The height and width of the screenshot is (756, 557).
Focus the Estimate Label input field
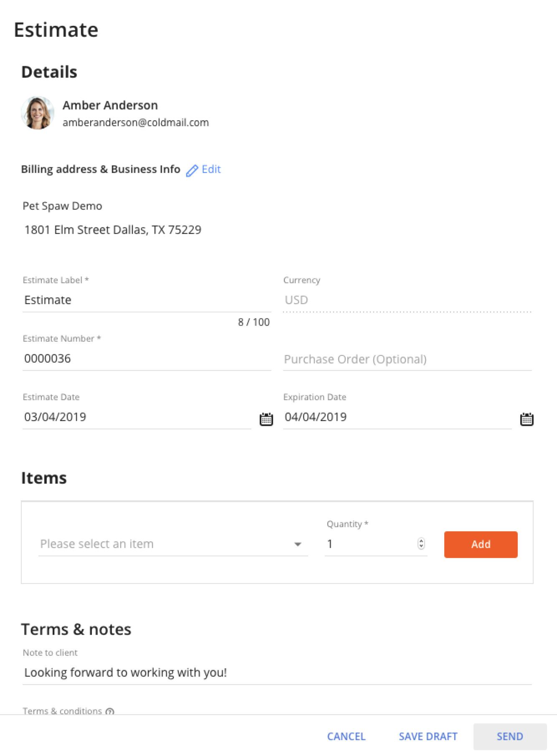click(x=147, y=300)
